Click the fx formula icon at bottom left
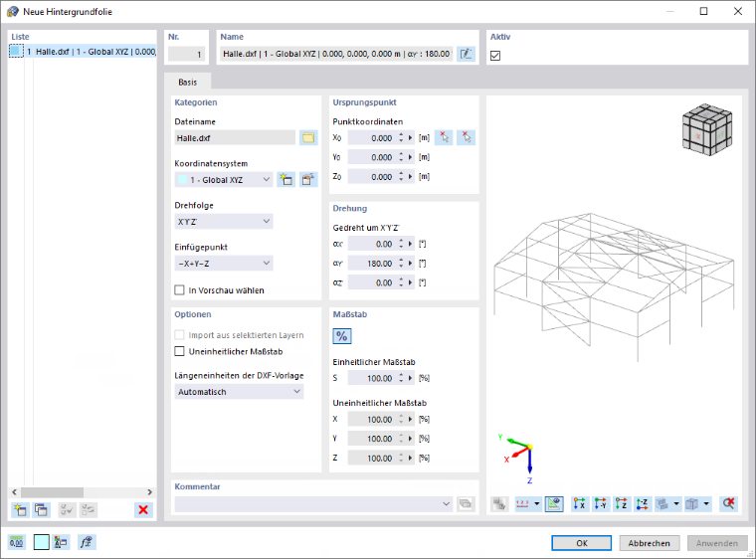 tap(87, 542)
